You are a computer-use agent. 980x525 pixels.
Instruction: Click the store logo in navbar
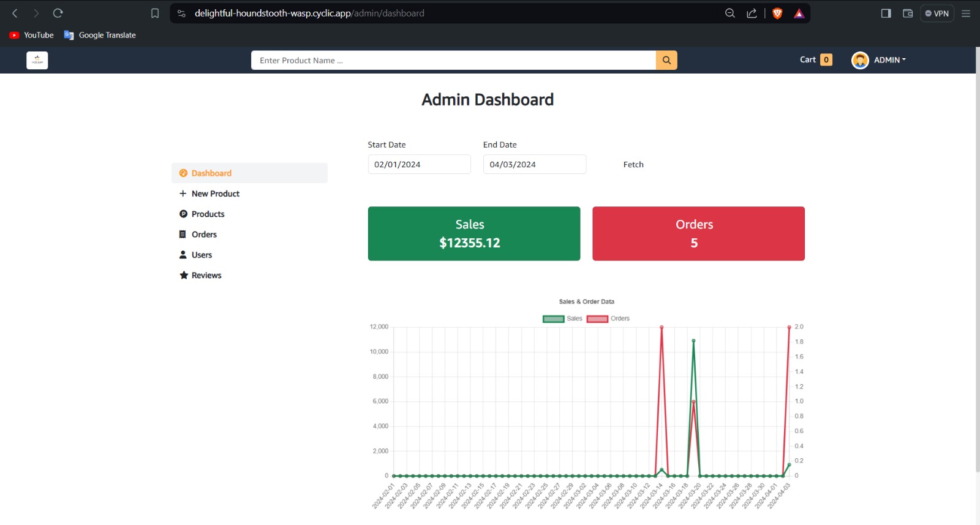point(37,60)
